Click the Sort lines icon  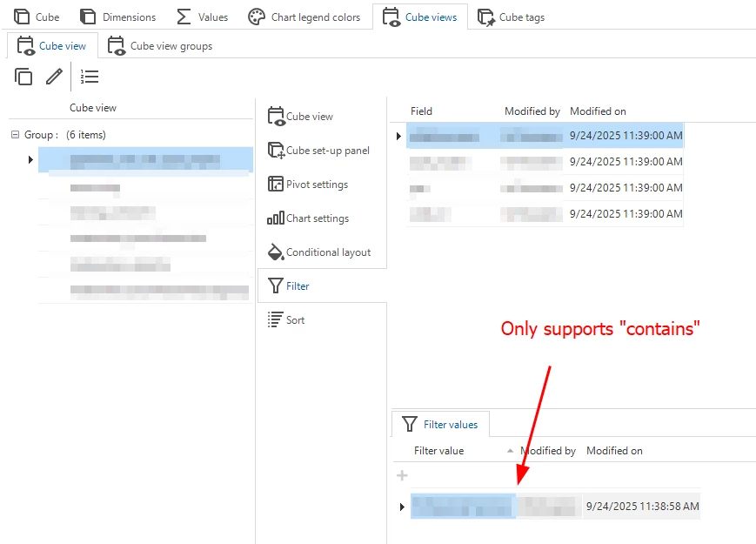click(275, 319)
